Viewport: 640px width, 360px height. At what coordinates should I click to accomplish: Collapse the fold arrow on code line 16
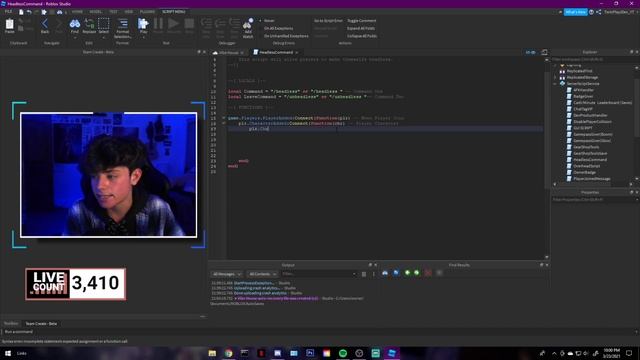pyautogui.click(x=224, y=123)
